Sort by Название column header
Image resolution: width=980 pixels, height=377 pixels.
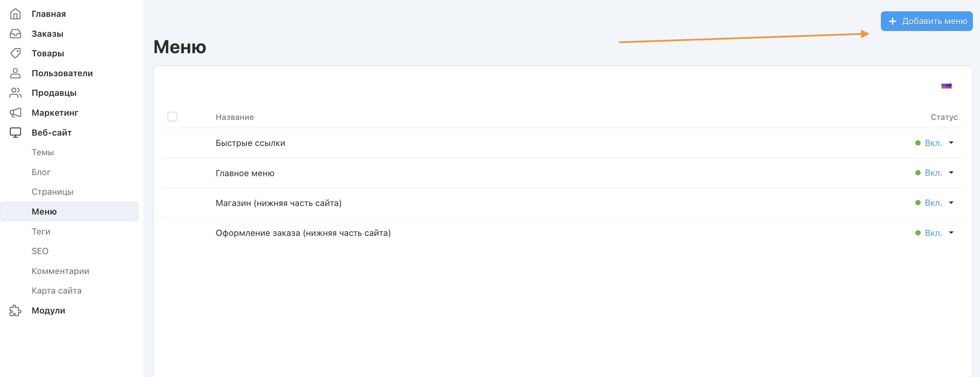click(234, 117)
